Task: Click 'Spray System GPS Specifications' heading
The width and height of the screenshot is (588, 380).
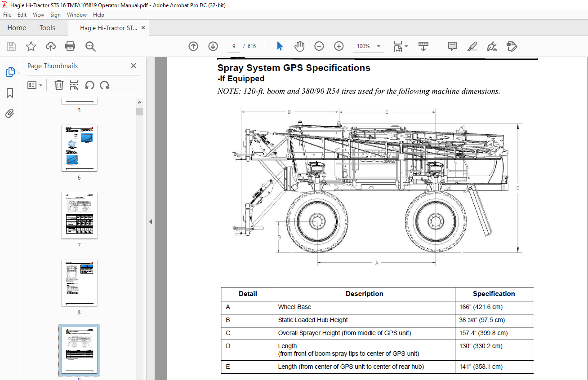Action: coord(294,68)
